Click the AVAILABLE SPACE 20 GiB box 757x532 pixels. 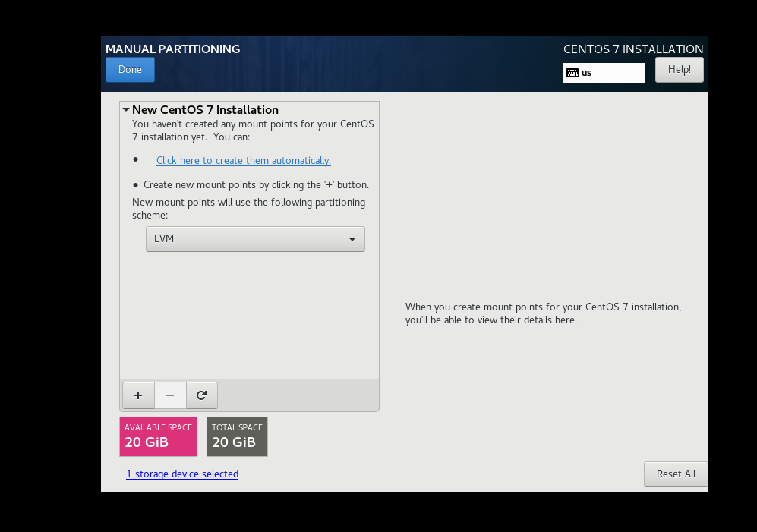(x=159, y=437)
